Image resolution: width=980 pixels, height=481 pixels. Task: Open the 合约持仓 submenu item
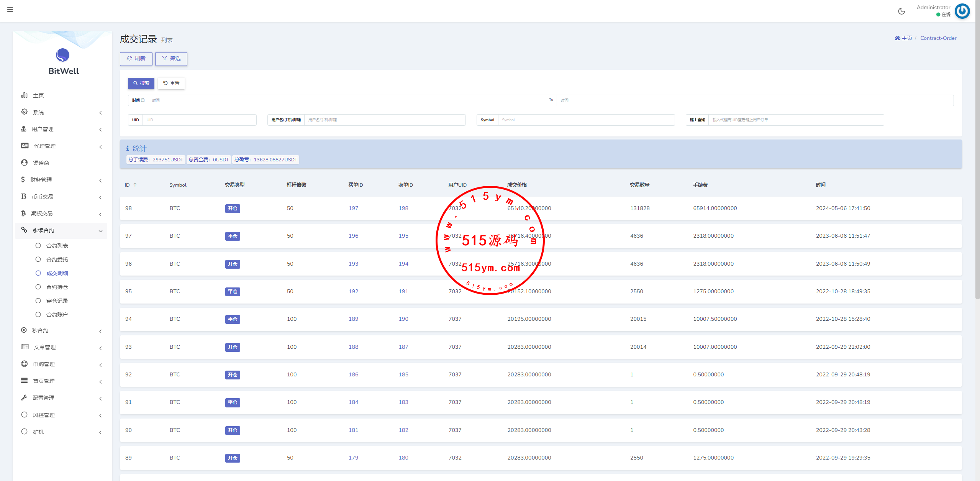tap(57, 287)
